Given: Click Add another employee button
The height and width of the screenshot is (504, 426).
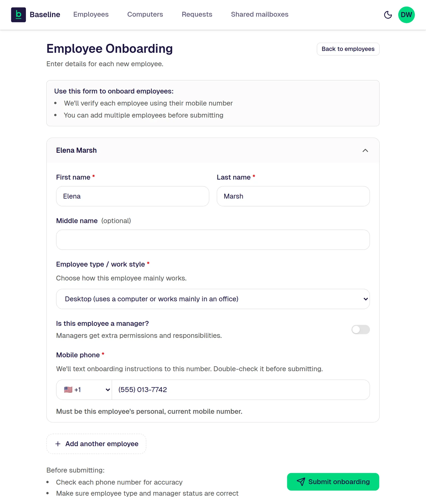Looking at the screenshot, I should click(96, 444).
